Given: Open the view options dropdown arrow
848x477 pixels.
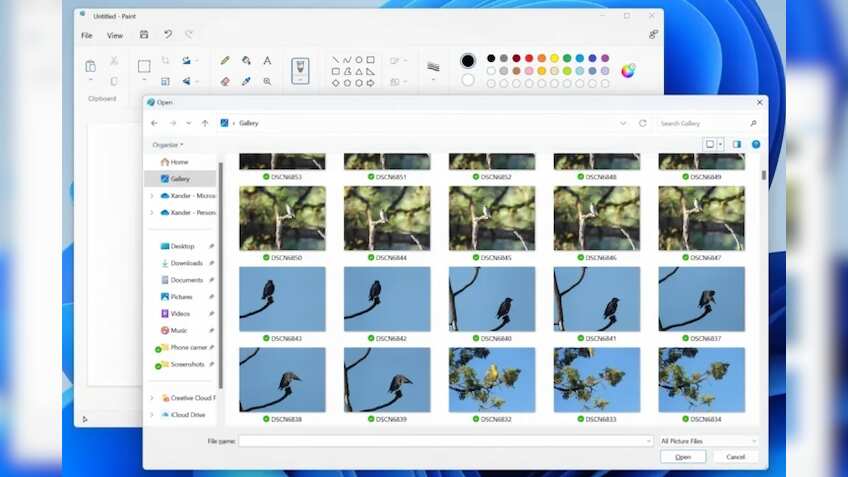Looking at the screenshot, I should pyautogui.click(x=720, y=144).
